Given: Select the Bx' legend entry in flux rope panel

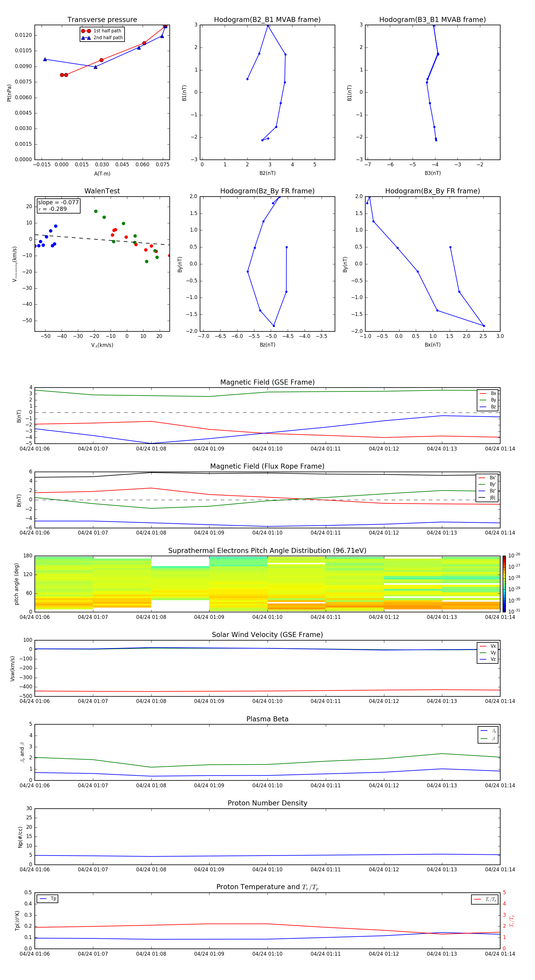Looking at the screenshot, I should [487, 478].
